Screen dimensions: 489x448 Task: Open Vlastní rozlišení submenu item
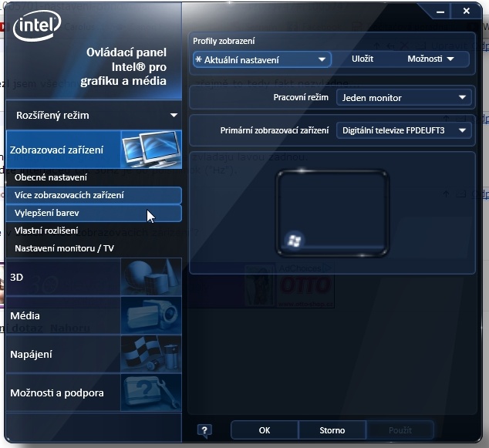click(x=94, y=231)
